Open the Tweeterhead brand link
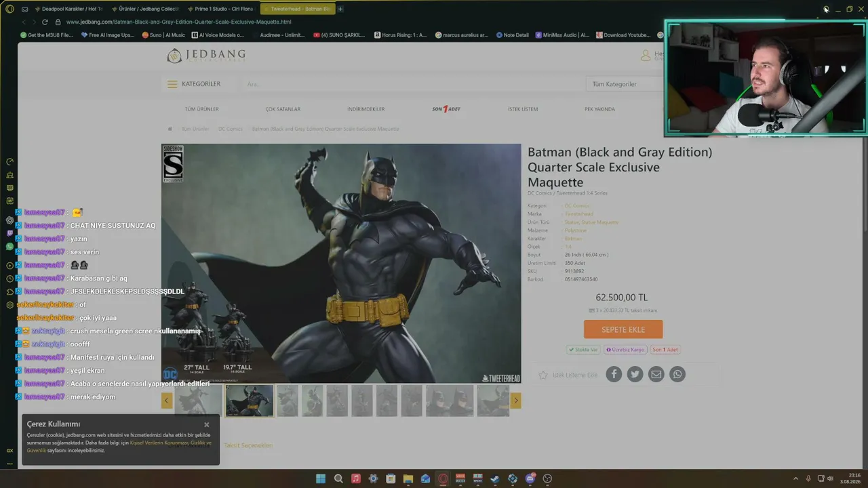Viewport: 868px width, 488px height. coord(579,214)
